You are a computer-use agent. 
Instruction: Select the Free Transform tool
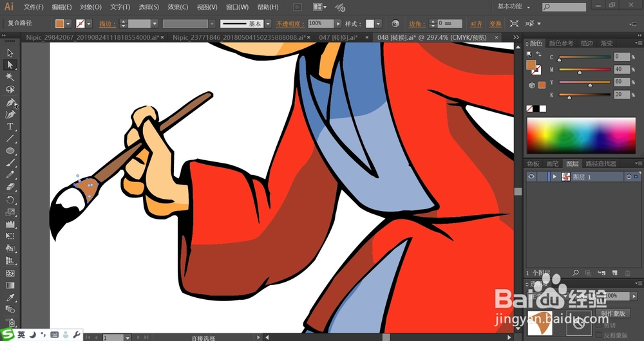[10, 236]
